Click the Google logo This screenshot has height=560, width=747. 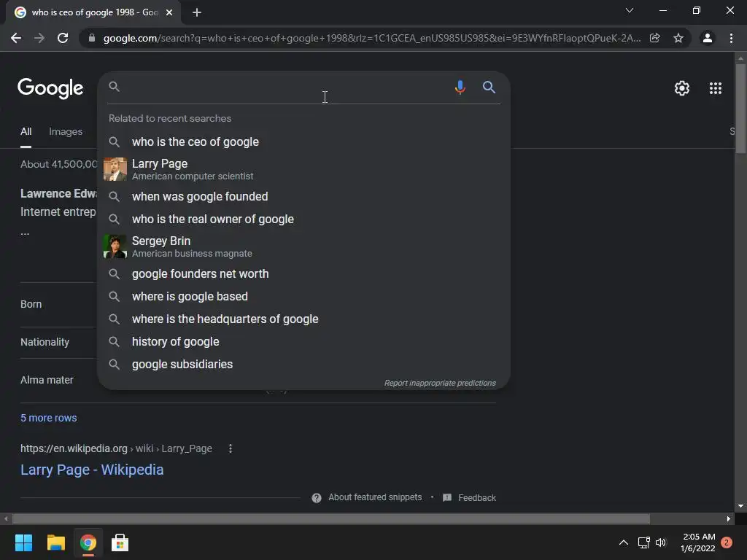point(50,88)
